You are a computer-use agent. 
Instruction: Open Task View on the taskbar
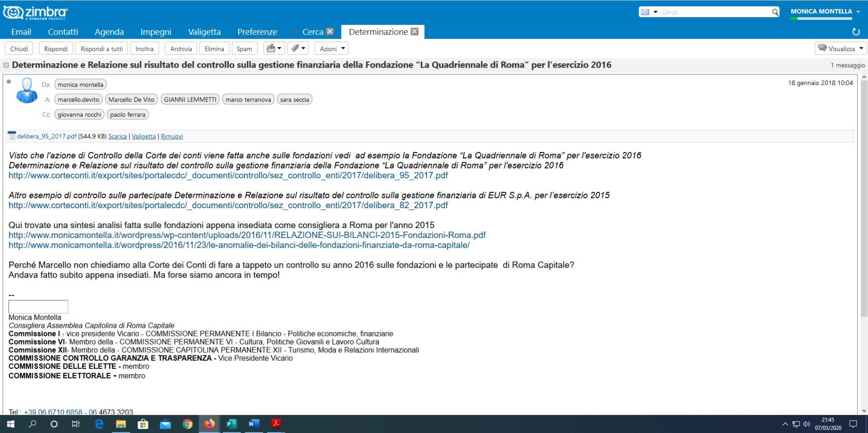pos(76,424)
